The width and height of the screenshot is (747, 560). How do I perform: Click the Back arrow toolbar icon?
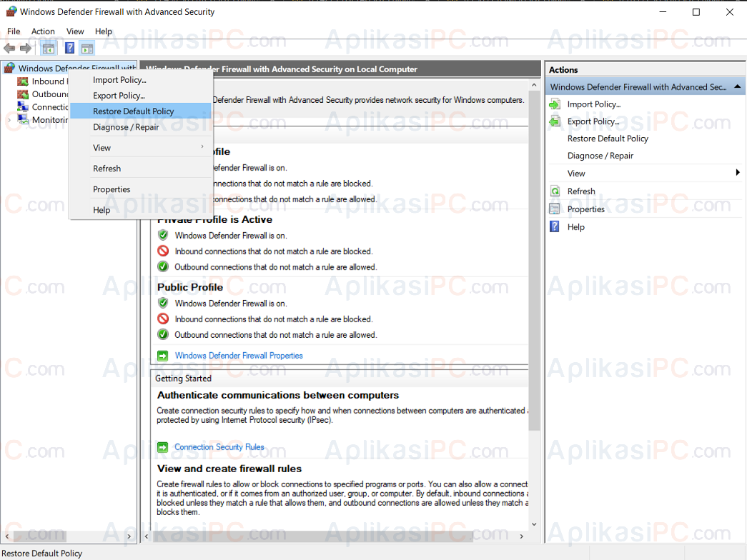coord(9,48)
